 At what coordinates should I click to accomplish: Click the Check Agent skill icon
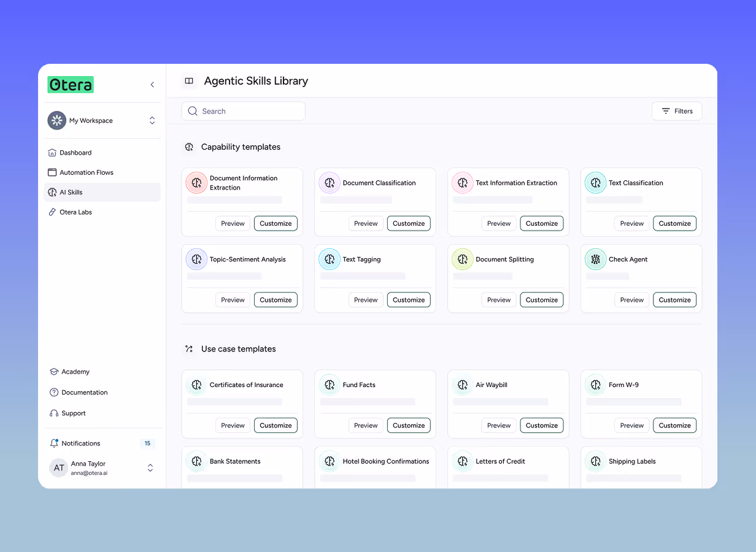595,259
